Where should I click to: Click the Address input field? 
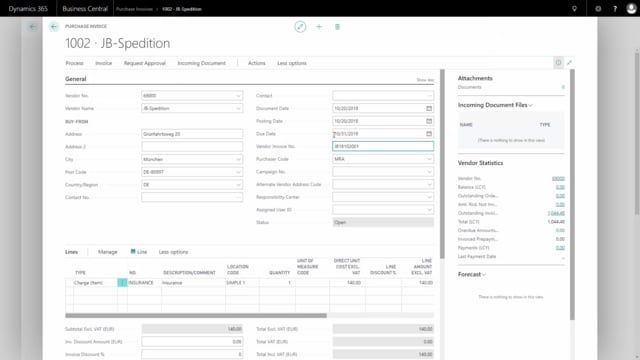(192, 134)
